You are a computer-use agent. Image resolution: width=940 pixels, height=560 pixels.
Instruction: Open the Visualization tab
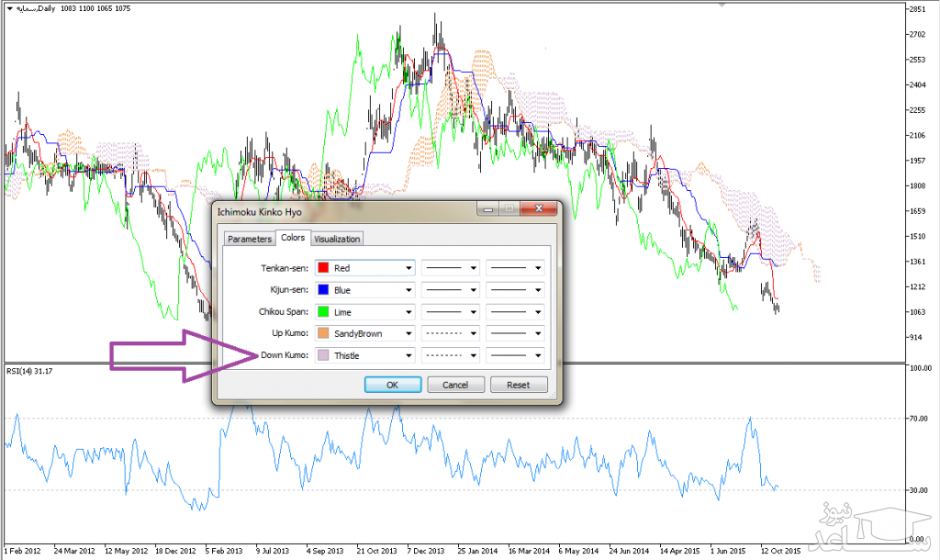click(x=337, y=239)
